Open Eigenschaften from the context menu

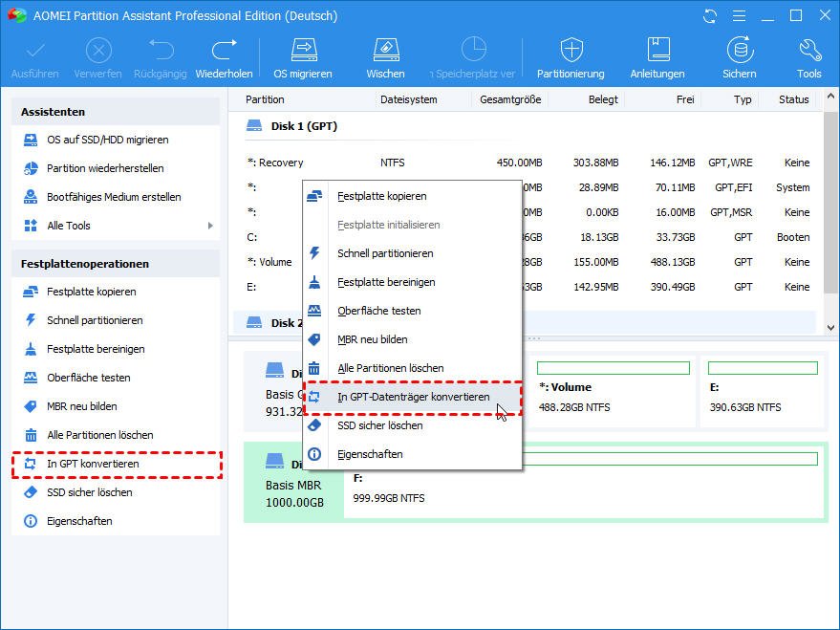point(412,454)
